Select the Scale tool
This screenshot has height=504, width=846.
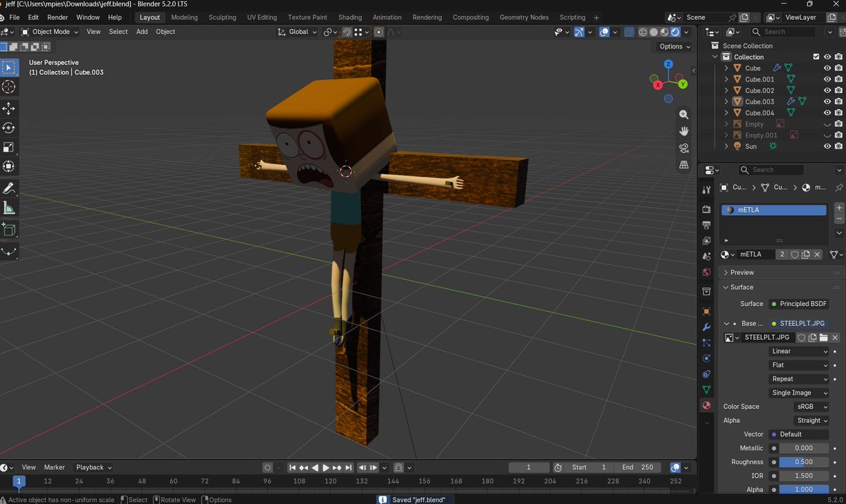click(9, 147)
